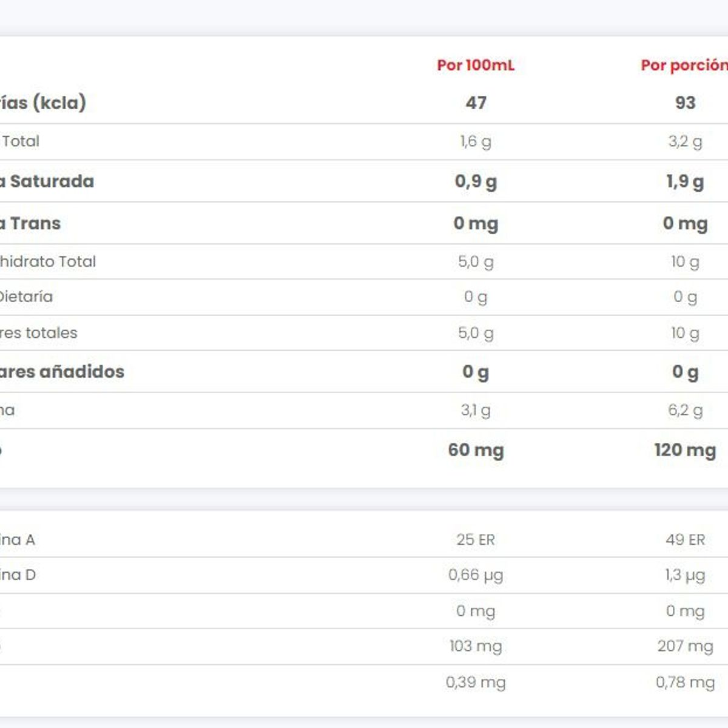This screenshot has height=728, width=728.
Task: Select the 93 calories per portion value
Action: coord(685,103)
